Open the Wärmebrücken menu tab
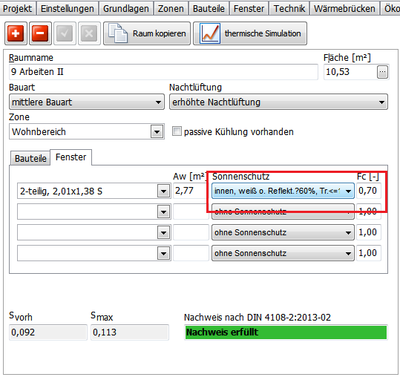The height and width of the screenshot is (377, 400). coord(344,8)
